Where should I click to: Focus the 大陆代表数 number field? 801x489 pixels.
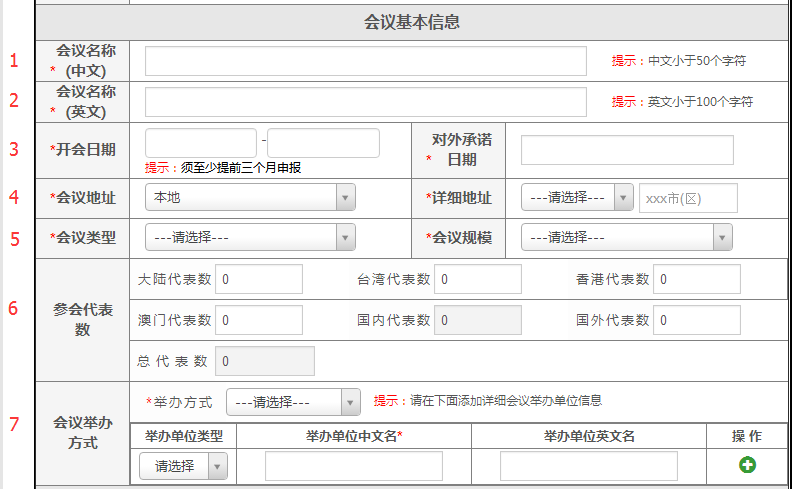click(258, 280)
